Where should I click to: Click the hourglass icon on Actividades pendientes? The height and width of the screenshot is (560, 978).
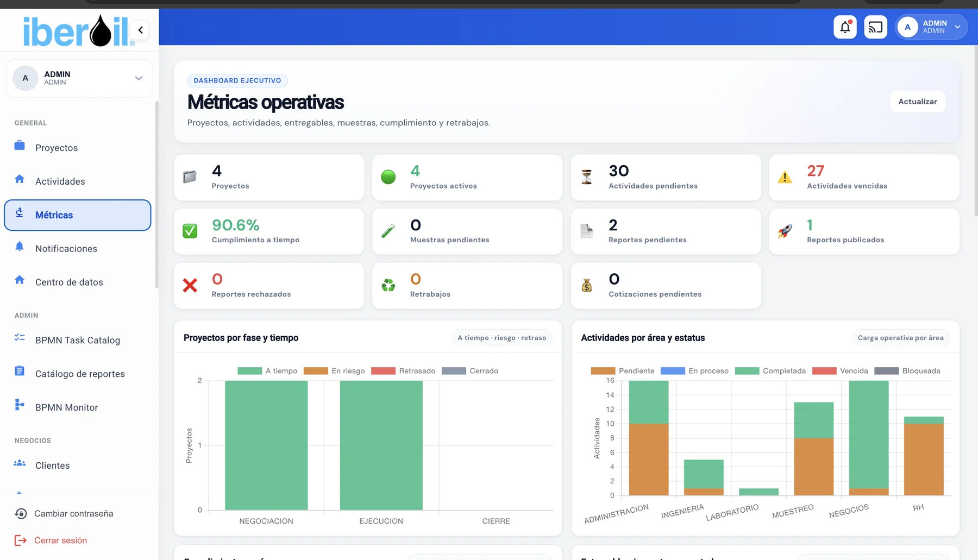coord(587,177)
